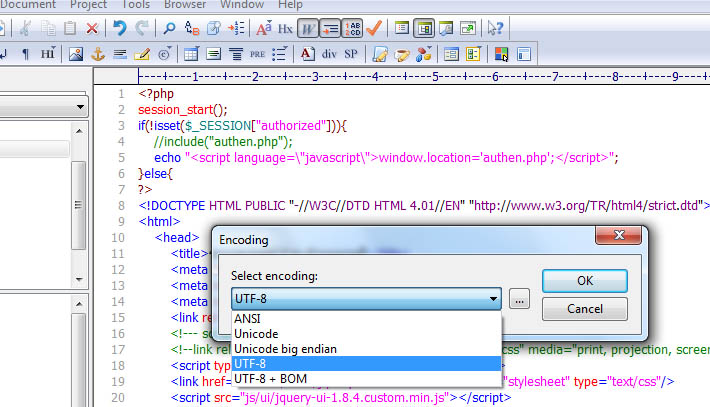Click the coffee cup applet icon
Image resolution: width=710 pixels, height=407 pixels.
click(402, 54)
